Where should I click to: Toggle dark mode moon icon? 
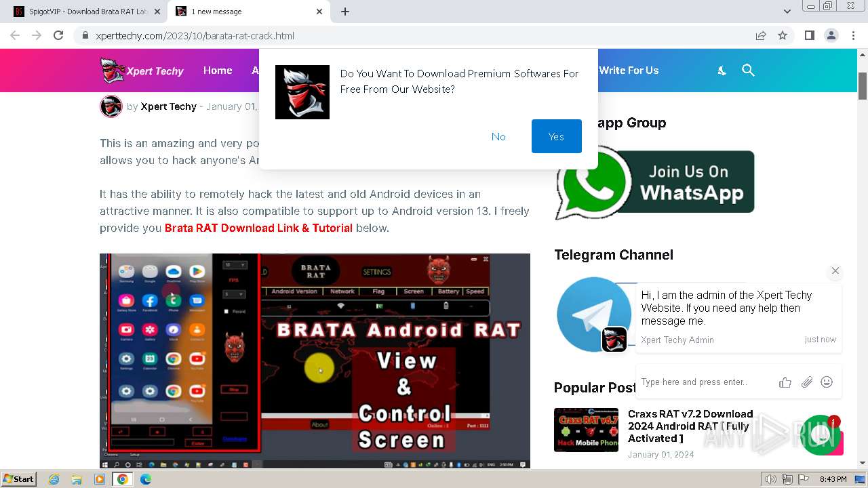tap(722, 70)
